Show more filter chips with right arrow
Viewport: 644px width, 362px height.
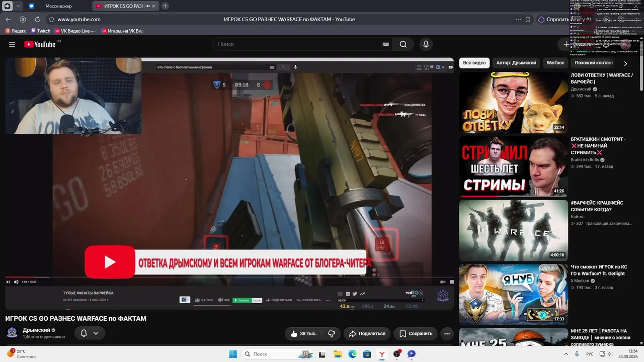(x=625, y=63)
